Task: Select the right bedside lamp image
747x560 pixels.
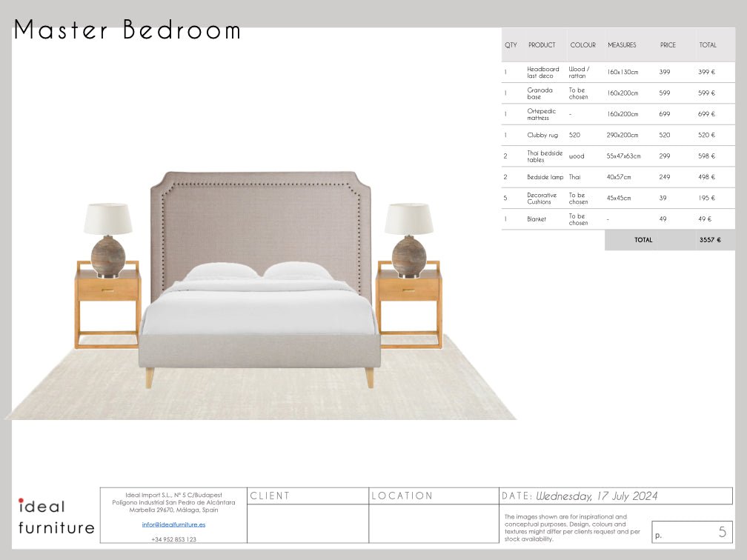Action: pyautogui.click(x=409, y=239)
